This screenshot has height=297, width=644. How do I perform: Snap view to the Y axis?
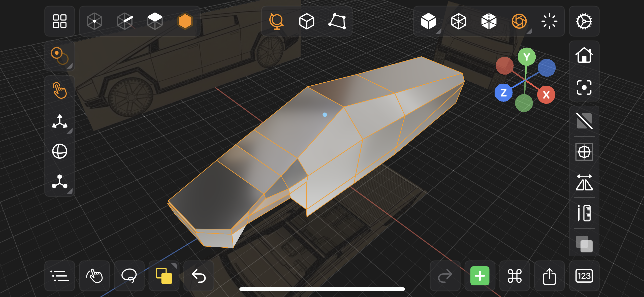[527, 57]
